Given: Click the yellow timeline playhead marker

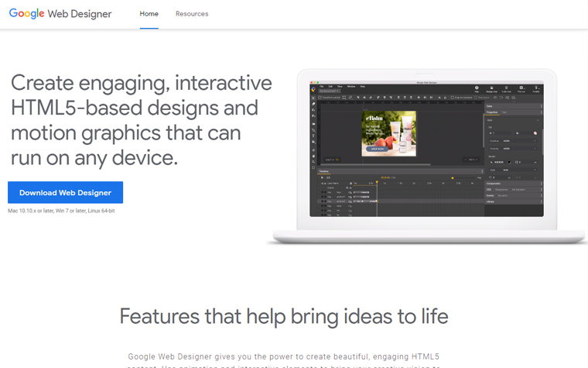Looking at the screenshot, I should click(377, 183).
